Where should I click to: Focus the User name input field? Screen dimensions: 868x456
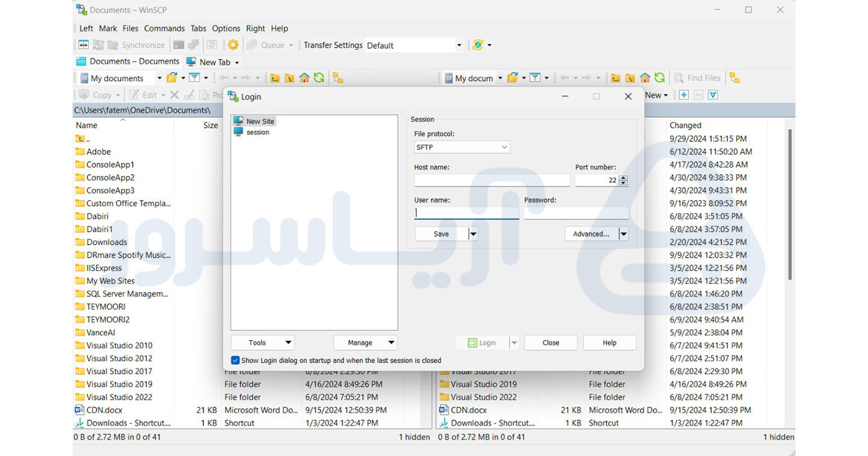[x=466, y=213]
